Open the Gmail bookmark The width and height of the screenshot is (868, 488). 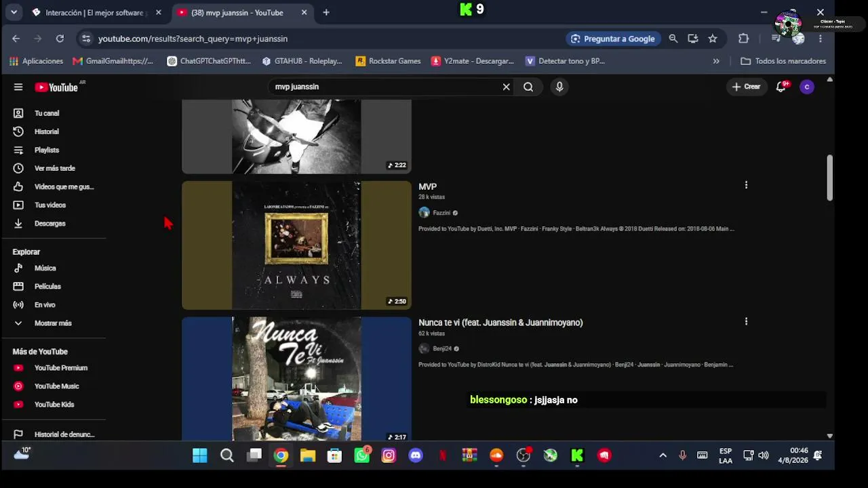113,61
